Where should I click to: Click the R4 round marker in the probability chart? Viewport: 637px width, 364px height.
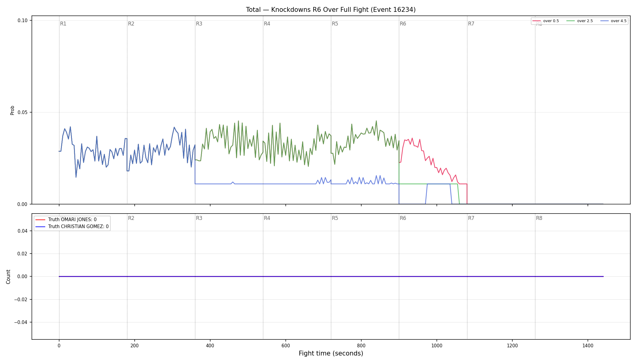(x=267, y=24)
